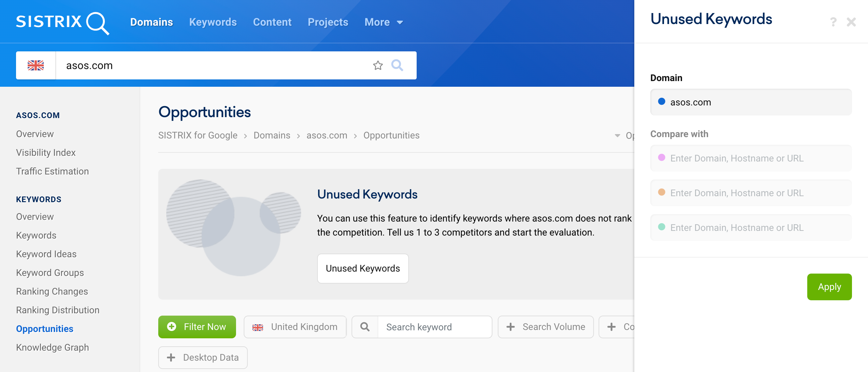Click the search keyword magnifier icon
Screen dimensions: 868x372
(365, 326)
